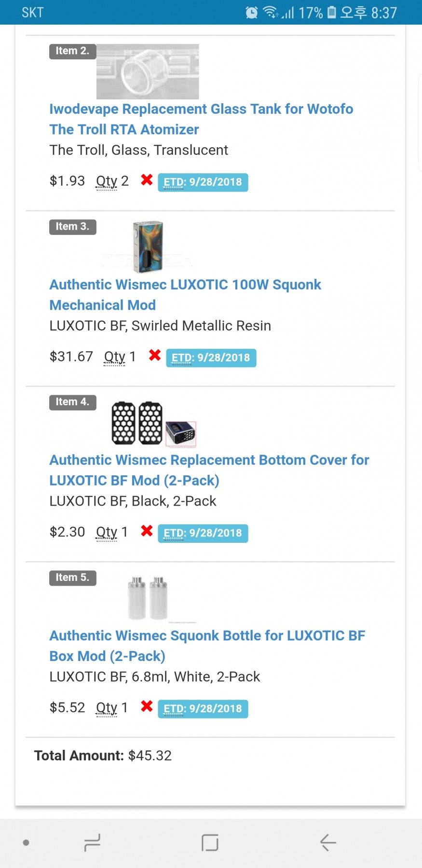The image size is (422, 868).
Task: Tap the glass tank product thumbnail
Action: click(x=148, y=72)
